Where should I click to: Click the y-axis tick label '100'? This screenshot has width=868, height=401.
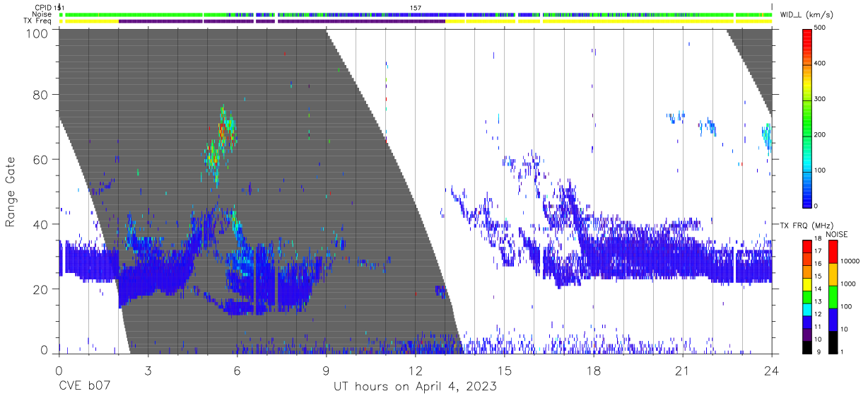point(37,33)
